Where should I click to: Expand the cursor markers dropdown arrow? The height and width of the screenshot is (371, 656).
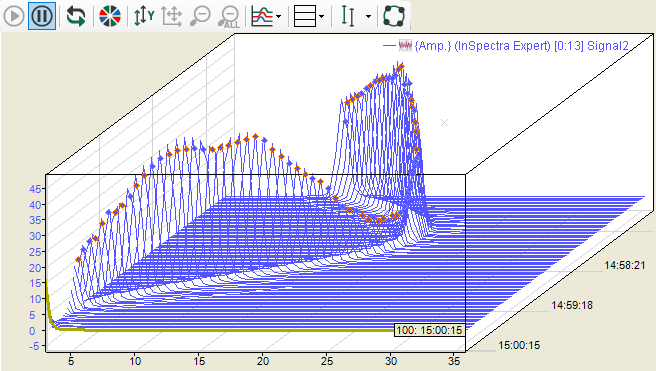click(368, 17)
